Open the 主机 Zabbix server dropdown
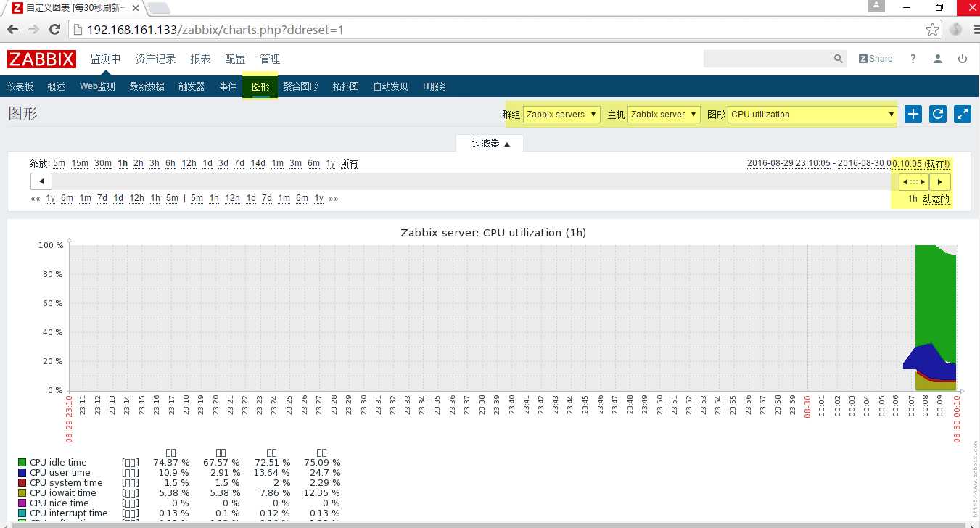The height and width of the screenshot is (528, 980). click(x=664, y=115)
